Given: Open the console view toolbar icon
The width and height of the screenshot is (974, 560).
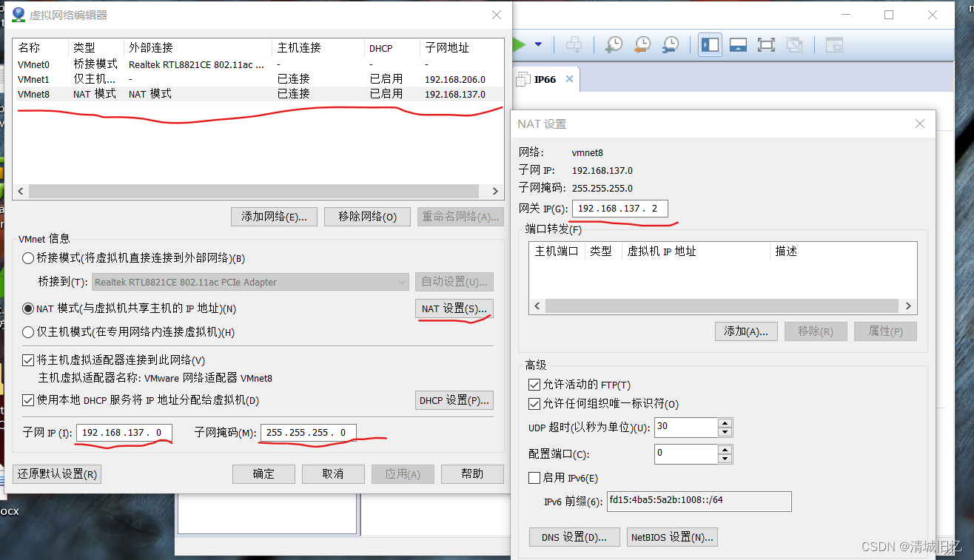Looking at the screenshot, I should tap(834, 44).
